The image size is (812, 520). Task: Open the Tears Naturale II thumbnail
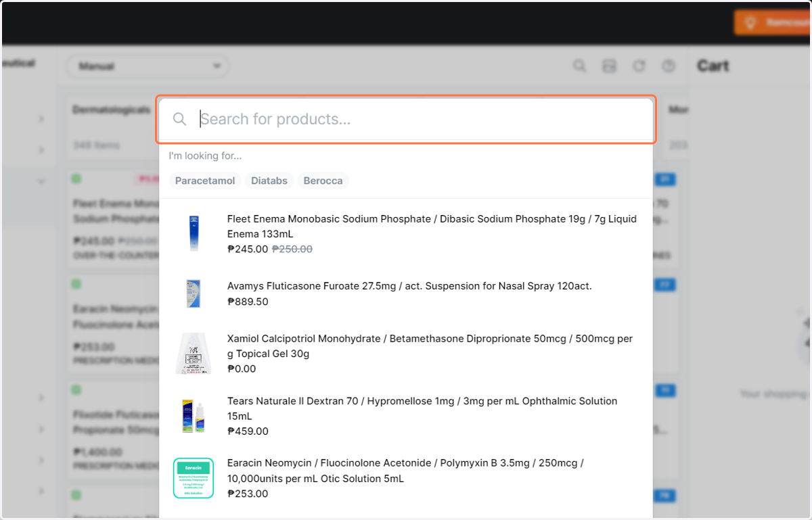point(194,416)
